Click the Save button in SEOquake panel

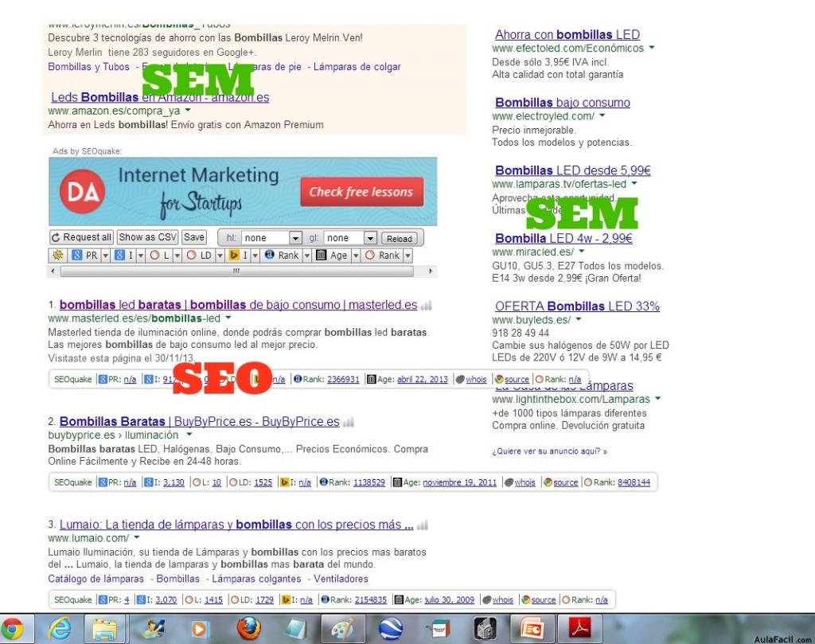194,237
